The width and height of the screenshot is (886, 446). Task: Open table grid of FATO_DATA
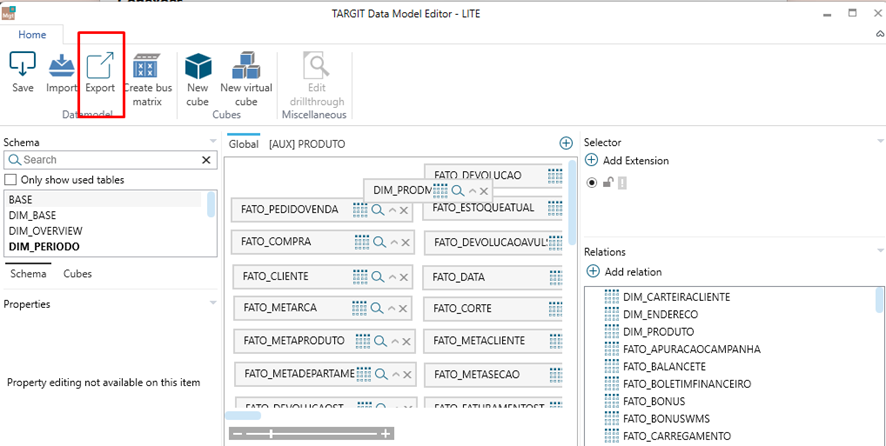(x=555, y=277)
